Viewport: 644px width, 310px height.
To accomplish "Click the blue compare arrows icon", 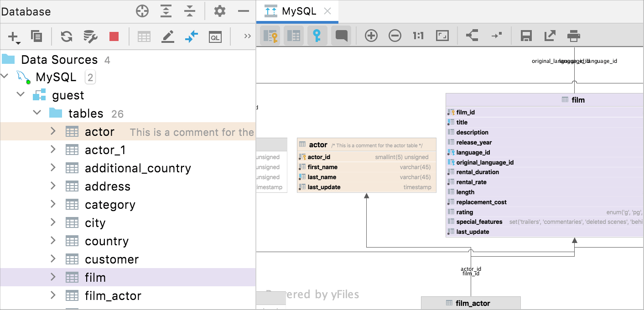I will [x=192, y=36].
